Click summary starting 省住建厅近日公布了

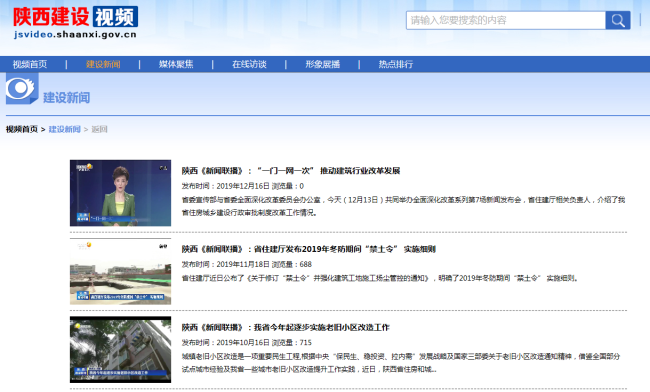pos(380,278)
